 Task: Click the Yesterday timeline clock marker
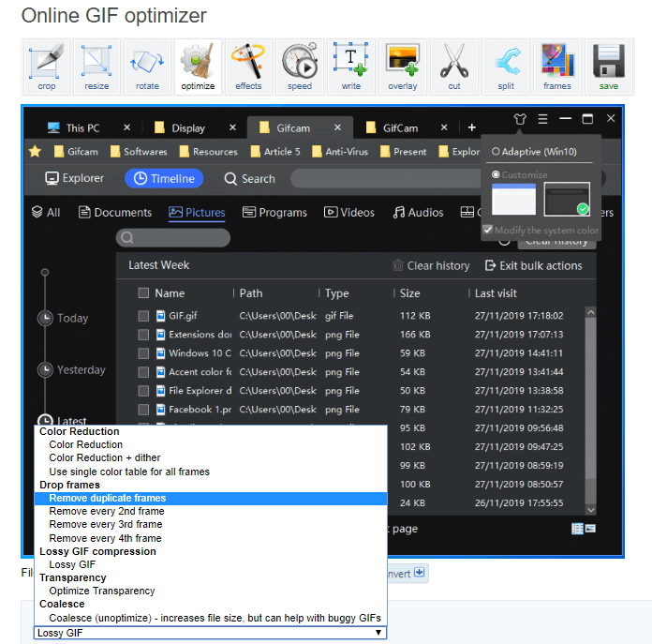(45, 370)
